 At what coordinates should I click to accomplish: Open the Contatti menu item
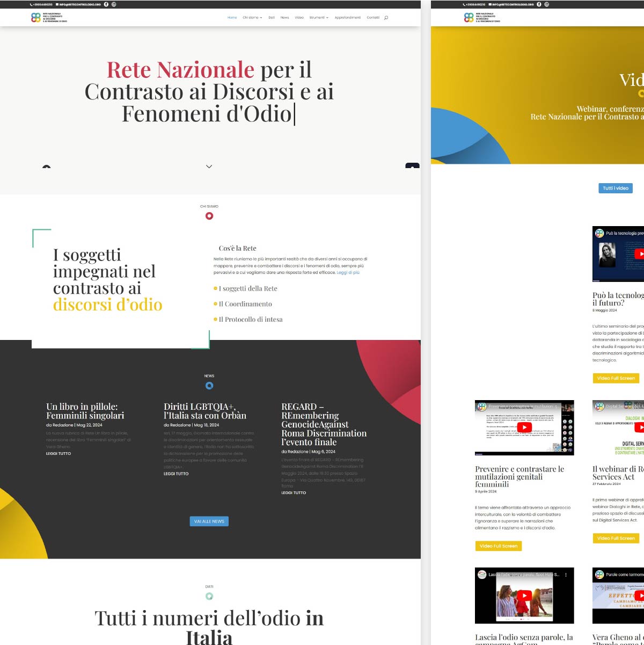coord(373,18)
